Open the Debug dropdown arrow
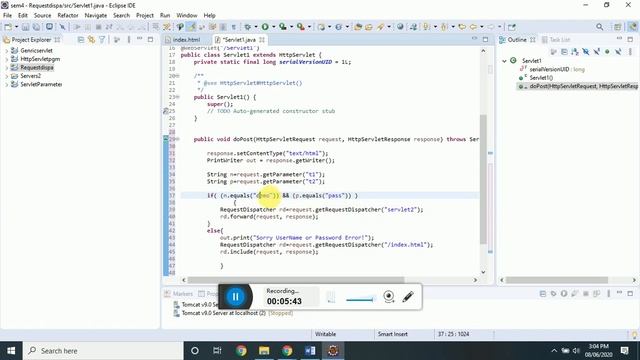This screenshot has height=360, width=640. tap(256, 27)
